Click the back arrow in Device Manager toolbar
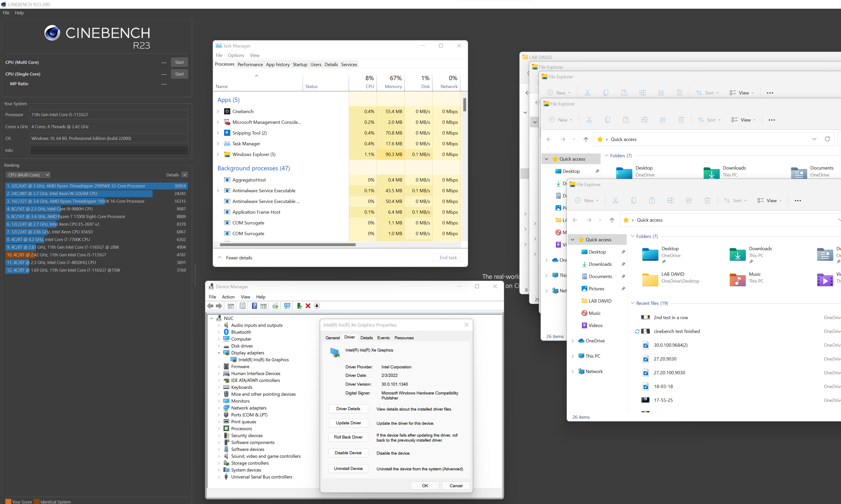Screen dimensions: 841x504 click(210, 306)
